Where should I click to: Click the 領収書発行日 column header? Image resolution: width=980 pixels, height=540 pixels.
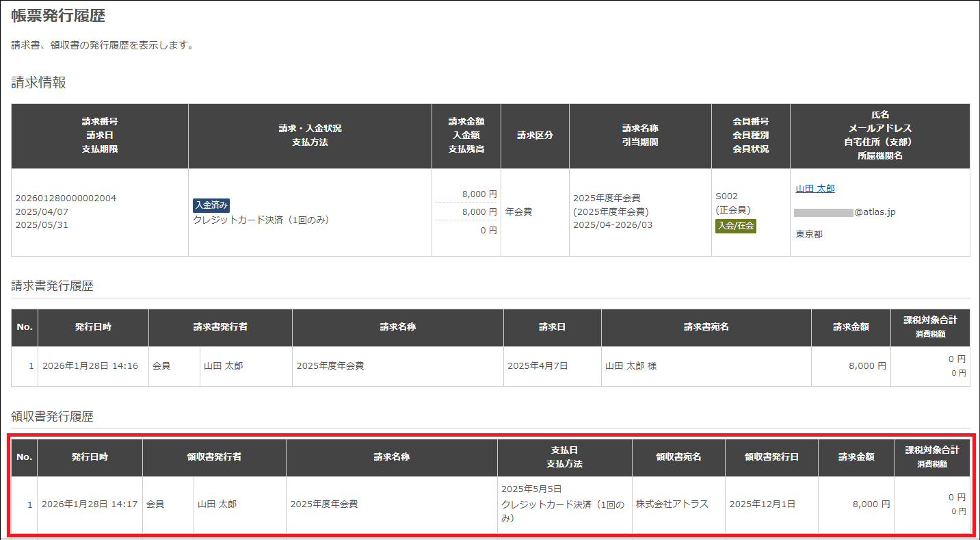[771, 457]
